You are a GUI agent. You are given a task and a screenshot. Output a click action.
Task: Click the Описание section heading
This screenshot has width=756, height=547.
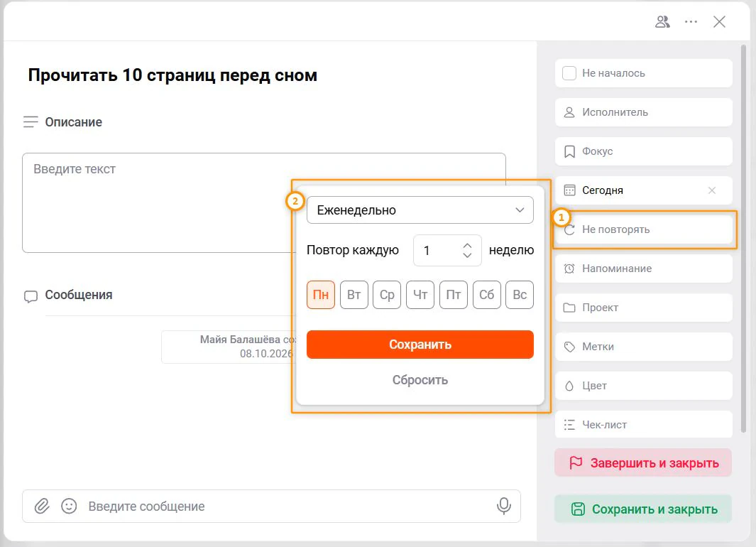[x=73, y=122]
